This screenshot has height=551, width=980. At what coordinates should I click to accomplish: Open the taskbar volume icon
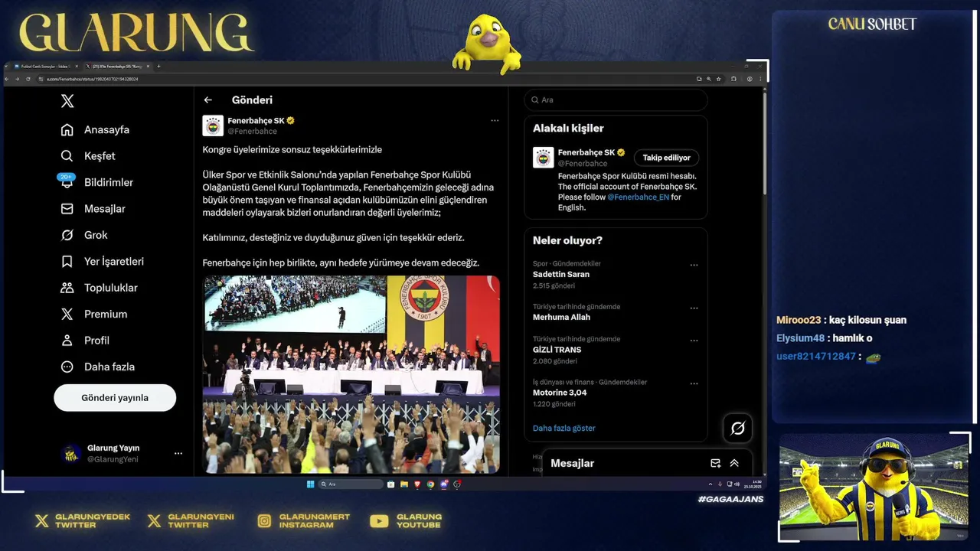pos(737,484)
